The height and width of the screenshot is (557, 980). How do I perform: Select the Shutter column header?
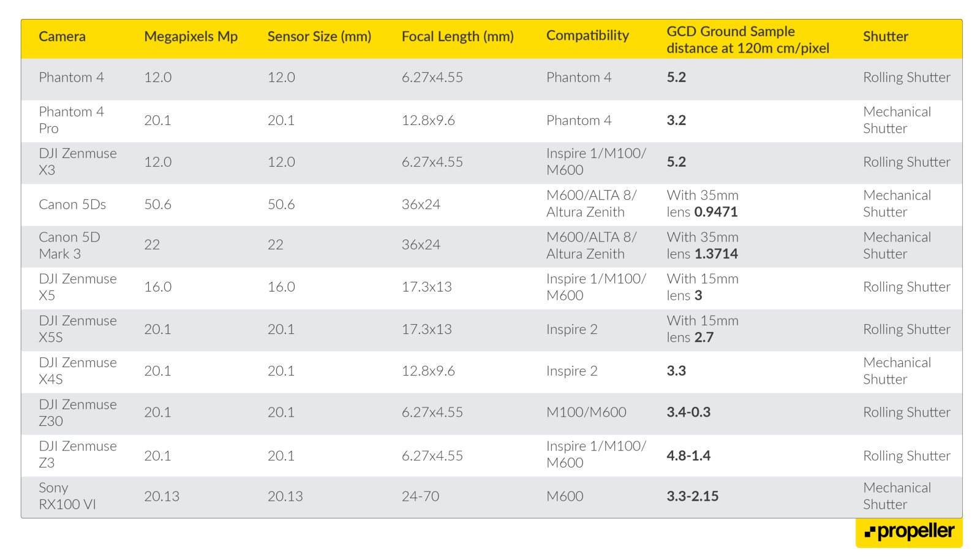tap(885, 37)
